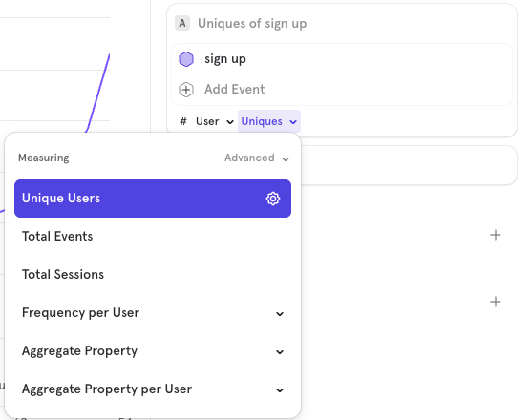Open Unique Users settings gear icon
The height and width of the screenshot is (420, 531).
click(x=273, y=199)
